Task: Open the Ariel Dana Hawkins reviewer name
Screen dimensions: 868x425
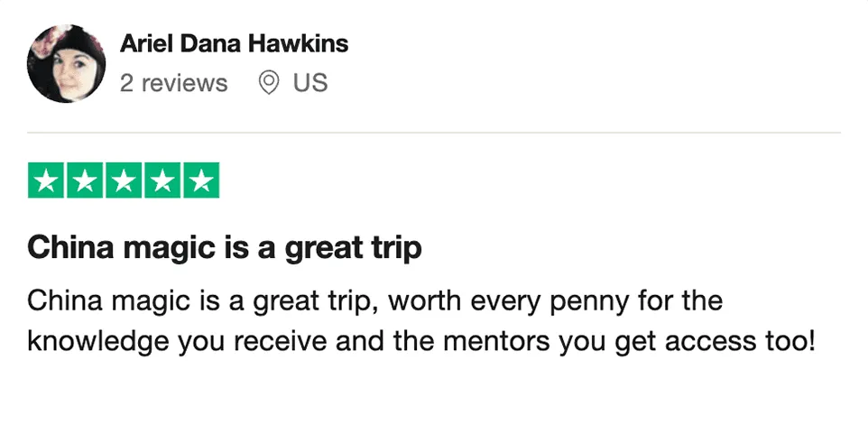Action: pos(234,43)
